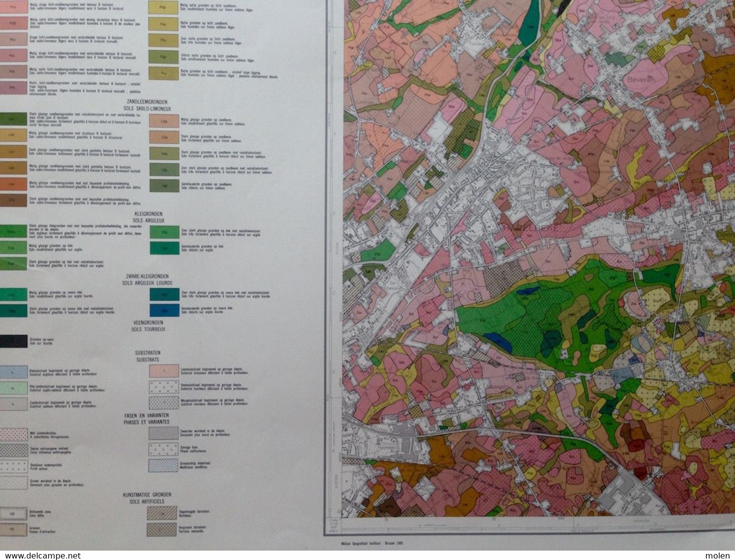Select the Groenachtig materiaal swatch
The width and height of the screenshot is (735, 560).
[x=163, y=465]
